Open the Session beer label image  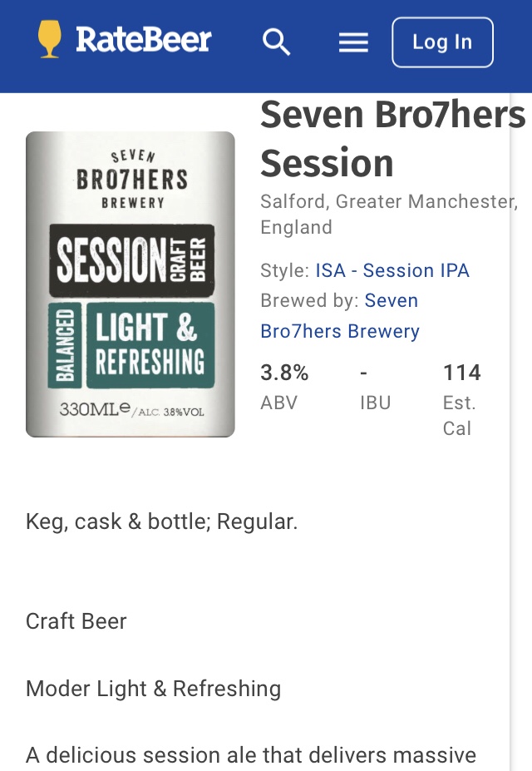tap(131, 284)
